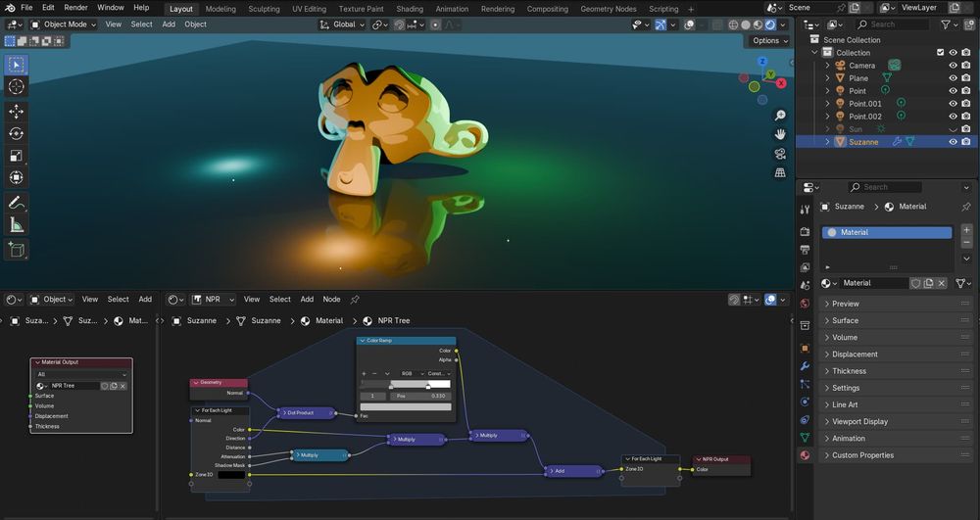This screenshot has width=980, height=520.
Task: Open the orange Object properties tab
Action: (x=805, y=349)
